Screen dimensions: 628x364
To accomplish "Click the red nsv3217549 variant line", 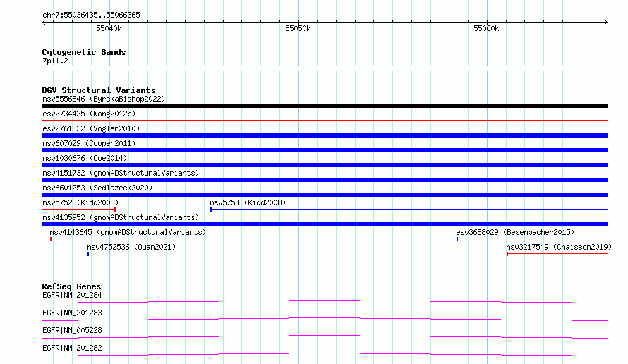I will point(557,254).
